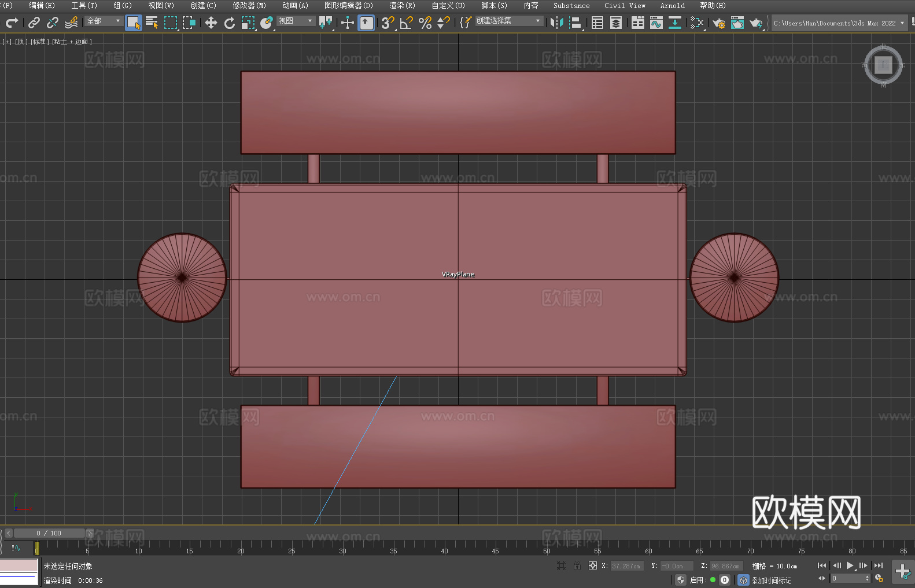Click the Select and Link icon
Image resolution: width=915 pixels, height=588 pixels.
34,23
